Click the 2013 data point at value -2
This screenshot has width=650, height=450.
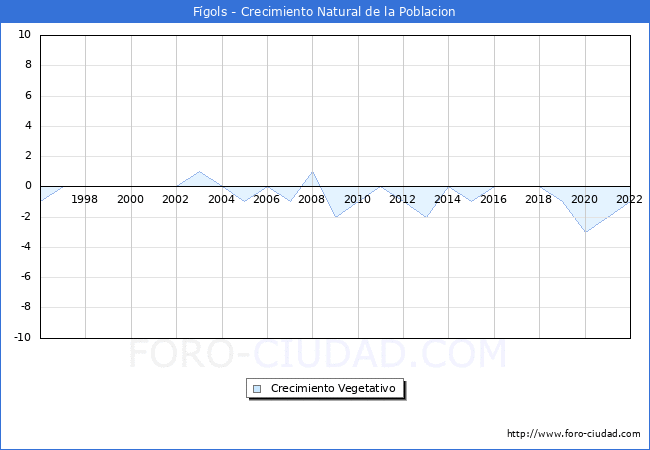[426, 217]
